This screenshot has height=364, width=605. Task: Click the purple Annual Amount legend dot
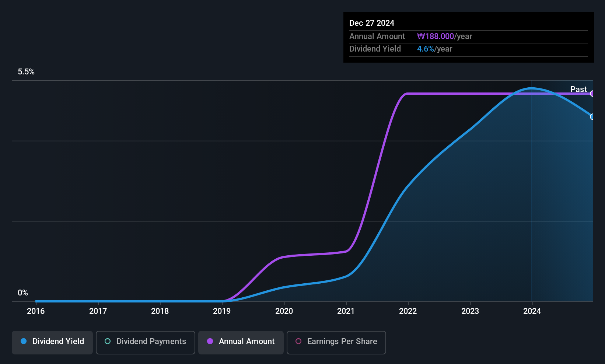pos(210,341)
